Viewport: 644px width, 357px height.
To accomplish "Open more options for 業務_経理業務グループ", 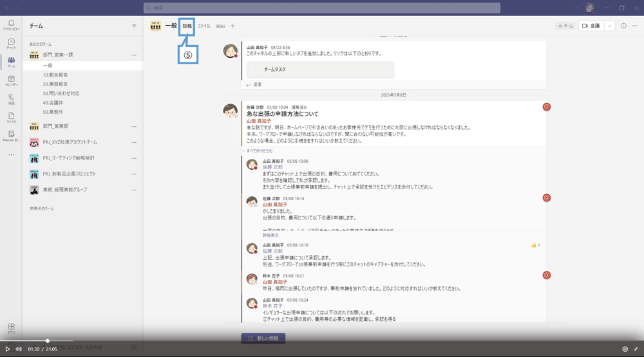I will tap(134, 190).
